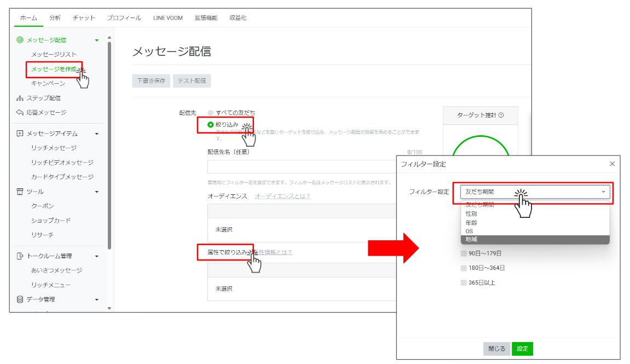Select the 絞り込み radio button
The image size is (630, 364).
click(x=210, y=125)
